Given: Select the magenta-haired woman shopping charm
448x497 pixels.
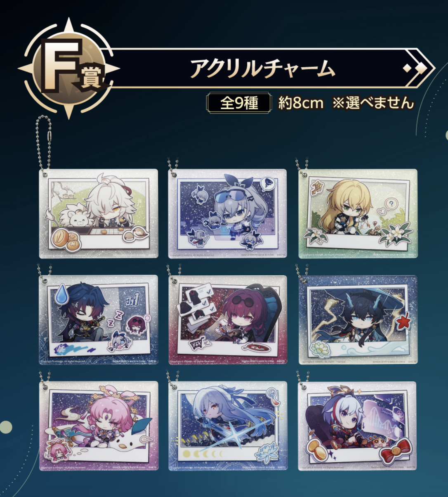Looking at the screenshot, I should (x=227, y=320).
